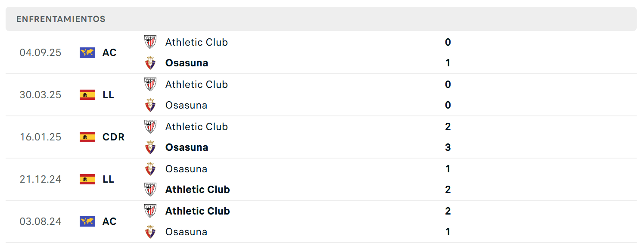Viewport: 644px width, 249px height.
Task: Select the Enfrentamientos section header
Action: coord(321,19)
